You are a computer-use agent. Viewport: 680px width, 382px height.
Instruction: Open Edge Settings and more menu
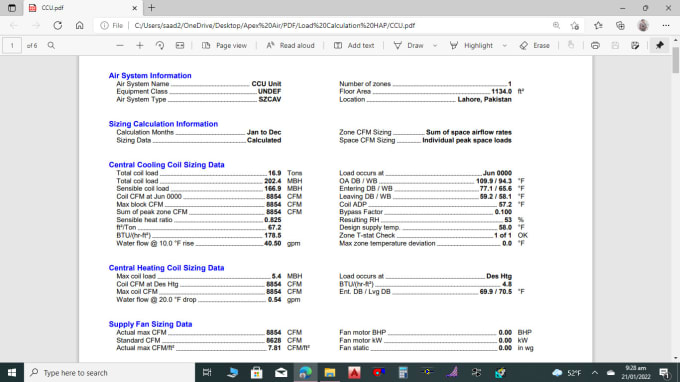point(666,26)
